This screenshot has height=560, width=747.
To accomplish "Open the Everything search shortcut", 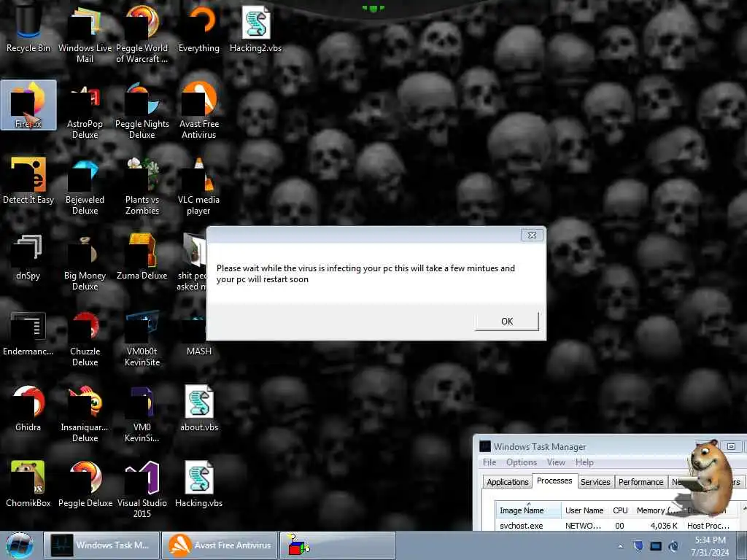I will [199, 28].
